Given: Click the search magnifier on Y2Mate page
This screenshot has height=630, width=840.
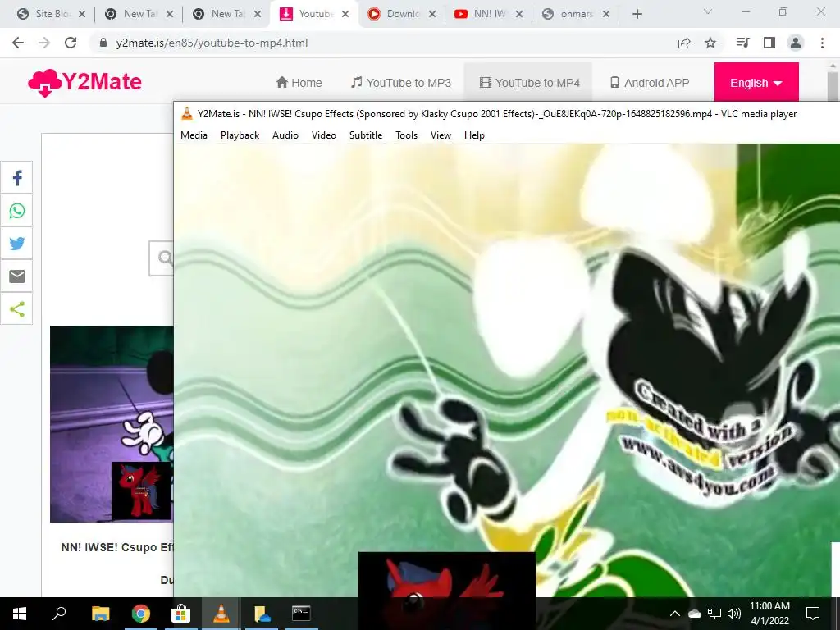Looking at the screenshot, I should [166, 258].
